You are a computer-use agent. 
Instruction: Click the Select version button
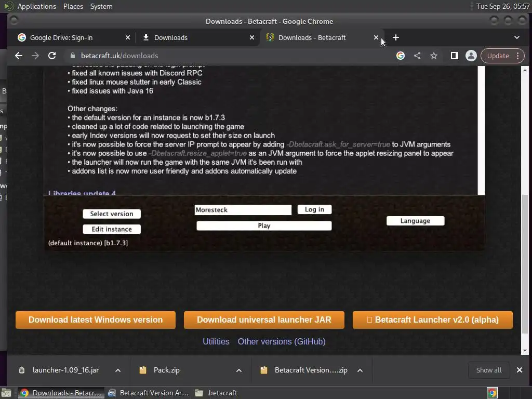tap(112, 214)
